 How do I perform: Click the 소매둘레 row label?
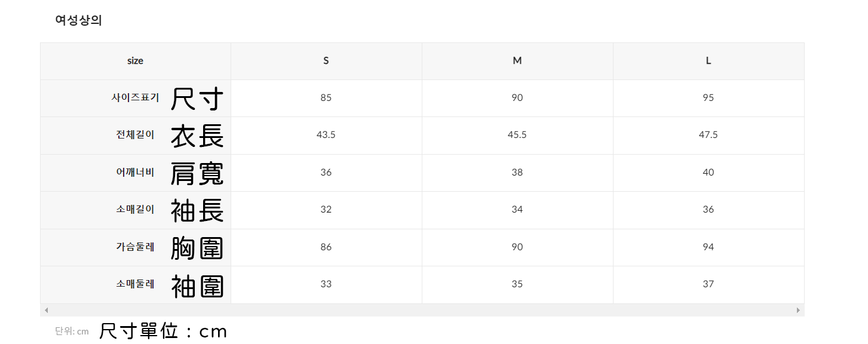(136, 284)
